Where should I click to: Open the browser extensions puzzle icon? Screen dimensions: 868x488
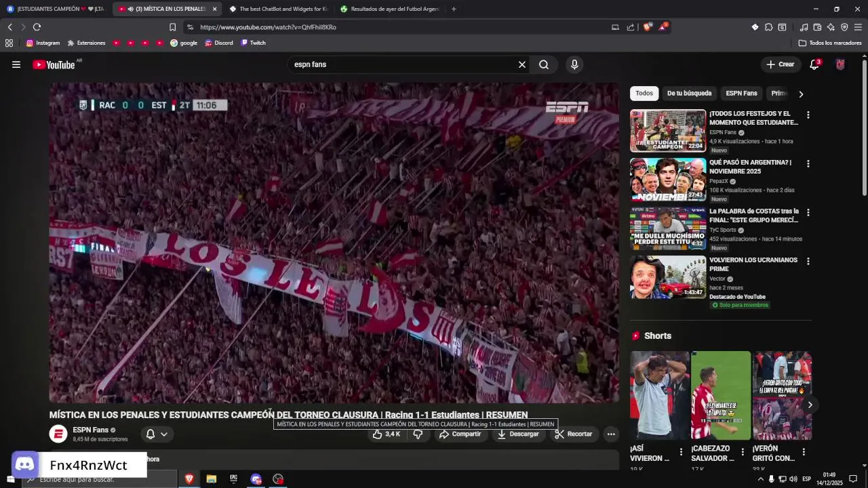coord(768,27)
